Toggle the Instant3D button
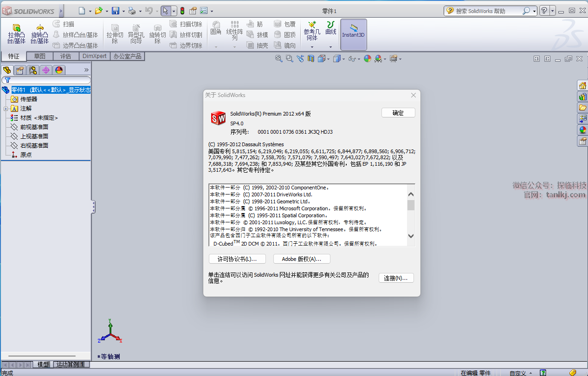The height and width of the screenshot is (376, 588). click(x=354, y=35)
